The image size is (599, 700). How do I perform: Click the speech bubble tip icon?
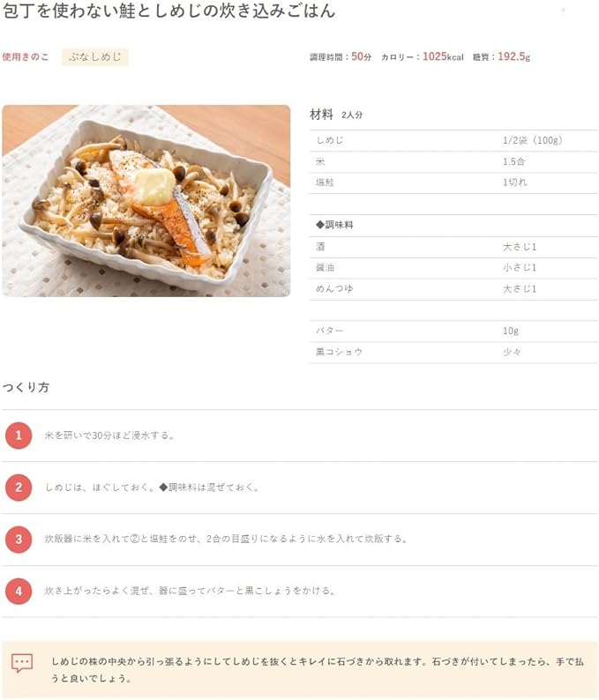click(22, 664)
